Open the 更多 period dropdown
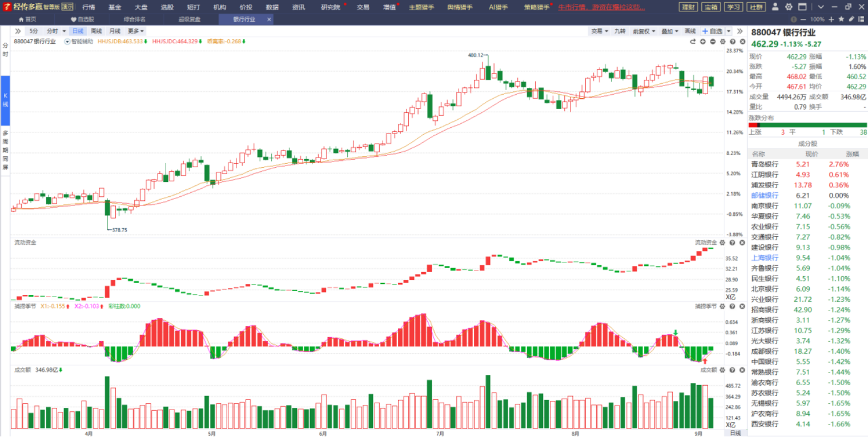 (135, 31)
